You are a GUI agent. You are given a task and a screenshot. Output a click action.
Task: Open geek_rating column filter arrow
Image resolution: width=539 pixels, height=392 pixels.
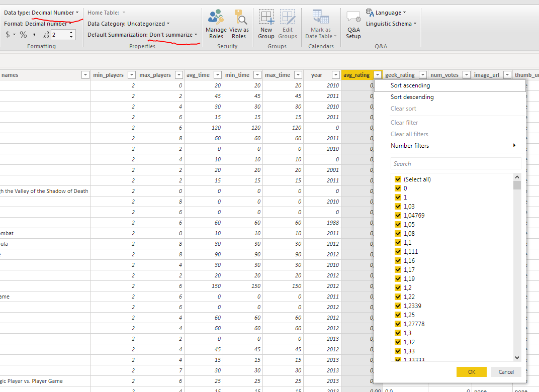(423, 75)
